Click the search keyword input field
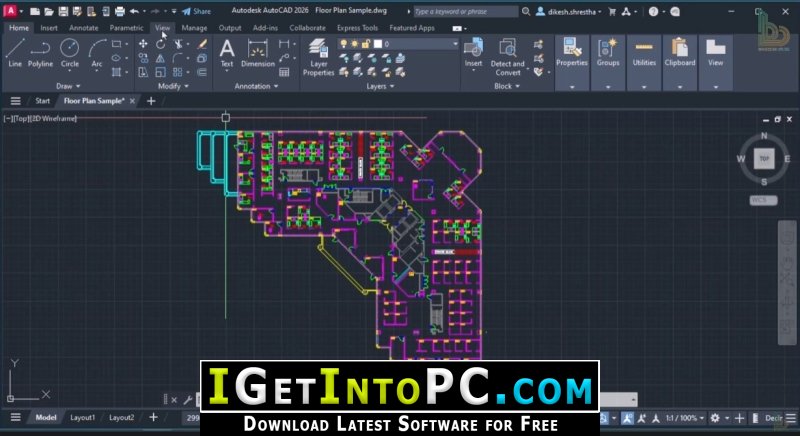This screenshot has width=800, height=436. 465,11
